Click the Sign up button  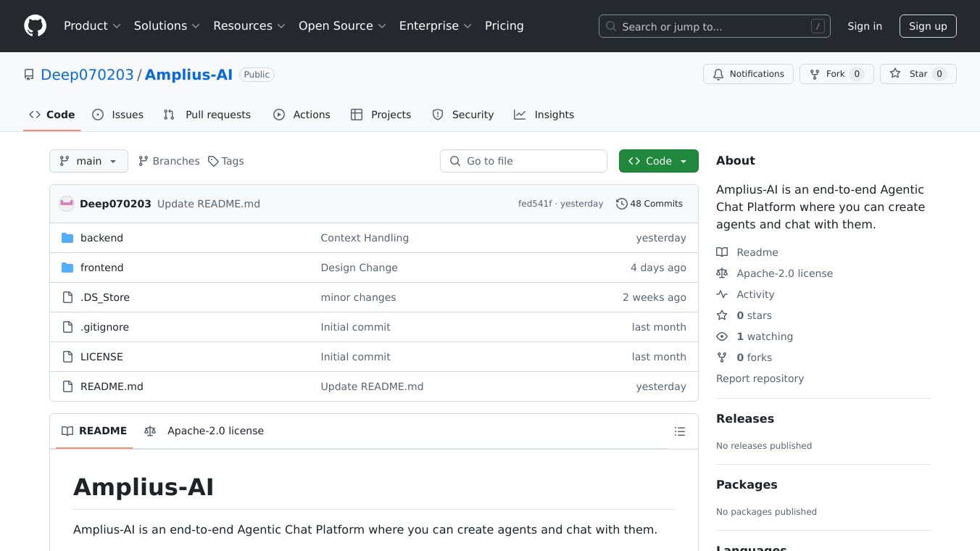(928, 26)
